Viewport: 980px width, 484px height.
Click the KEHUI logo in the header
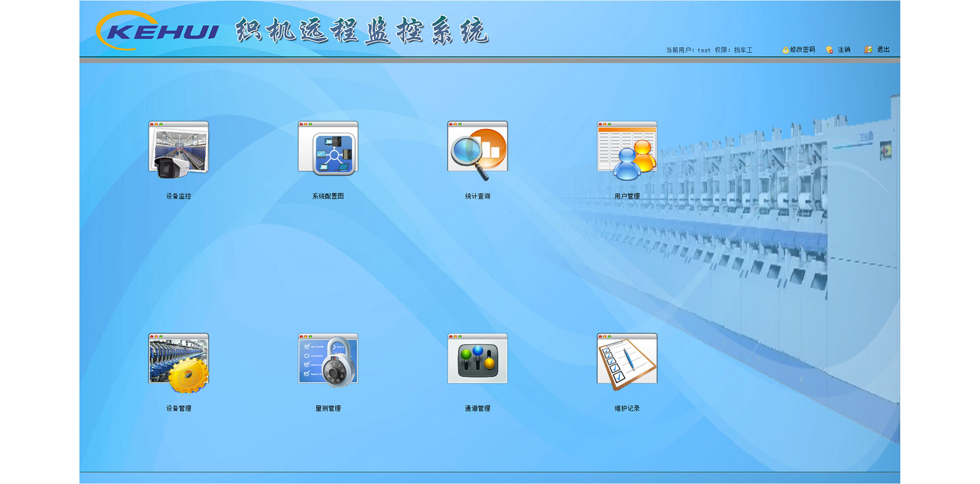coord(158,31)
